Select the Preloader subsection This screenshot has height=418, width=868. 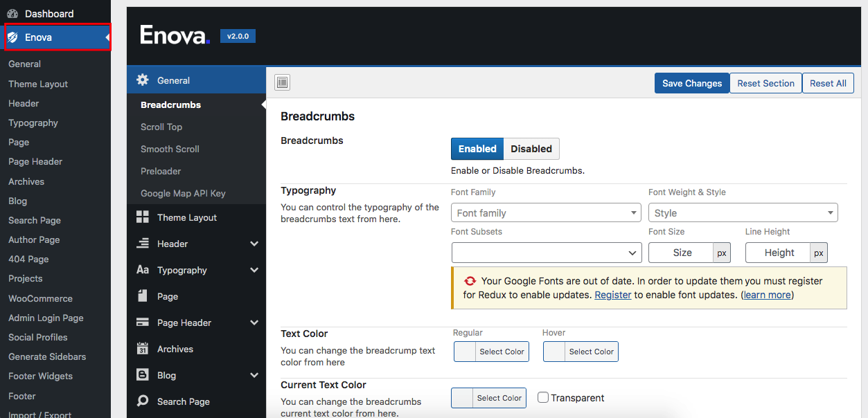pyautogui.click(x=161, y=171)
